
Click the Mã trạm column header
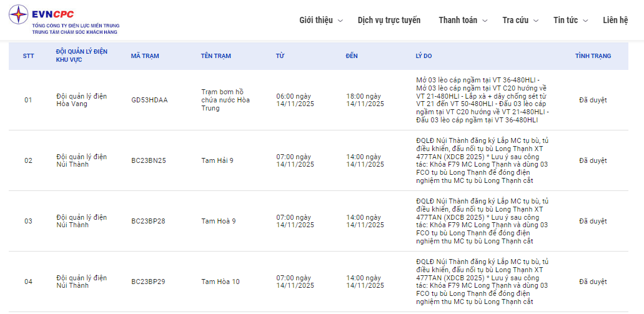[145, 56]
